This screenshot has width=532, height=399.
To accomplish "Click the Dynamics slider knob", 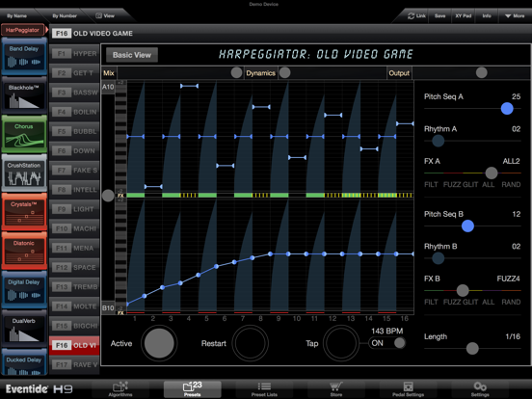I will point(284,72).
